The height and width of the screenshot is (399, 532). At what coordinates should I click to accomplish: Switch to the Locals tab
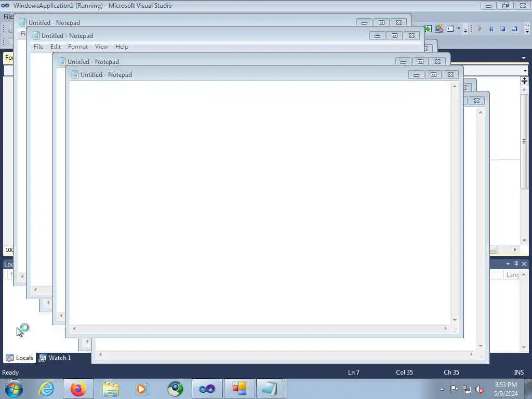point(20,357)
